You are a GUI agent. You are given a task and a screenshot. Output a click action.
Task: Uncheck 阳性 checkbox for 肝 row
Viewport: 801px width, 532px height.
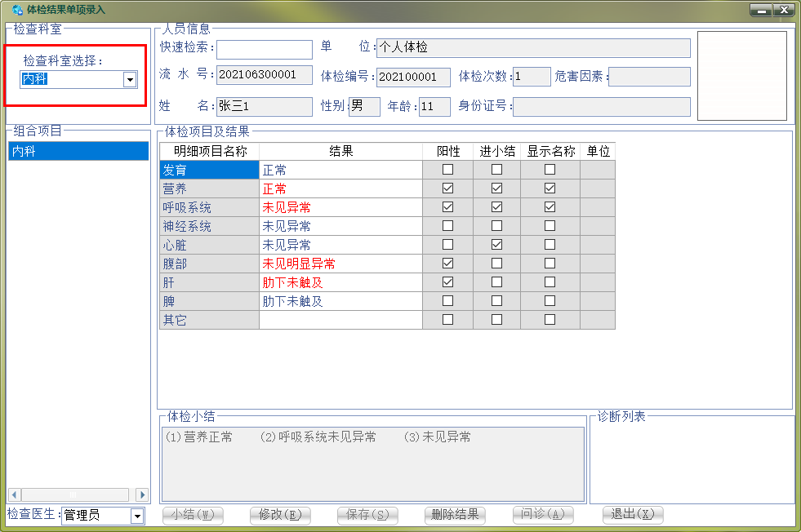pos(447,282)
